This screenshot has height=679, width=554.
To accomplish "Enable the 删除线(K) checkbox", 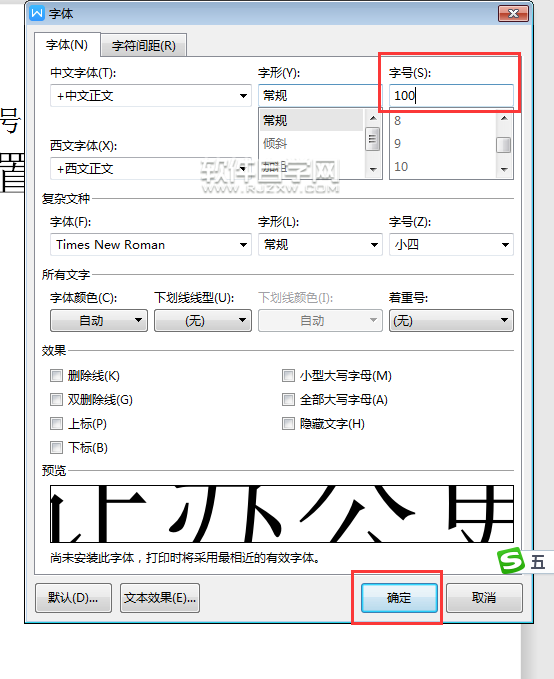I will click(56, 375).
